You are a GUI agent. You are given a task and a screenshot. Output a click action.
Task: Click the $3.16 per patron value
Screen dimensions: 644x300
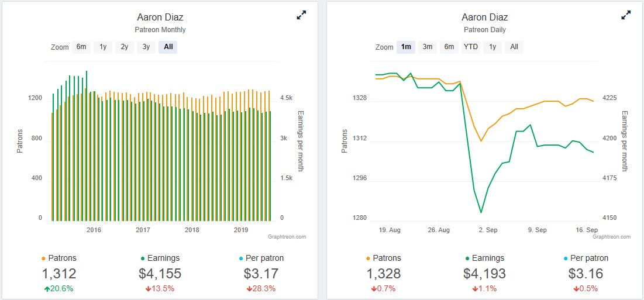click(x=586, y=274)
